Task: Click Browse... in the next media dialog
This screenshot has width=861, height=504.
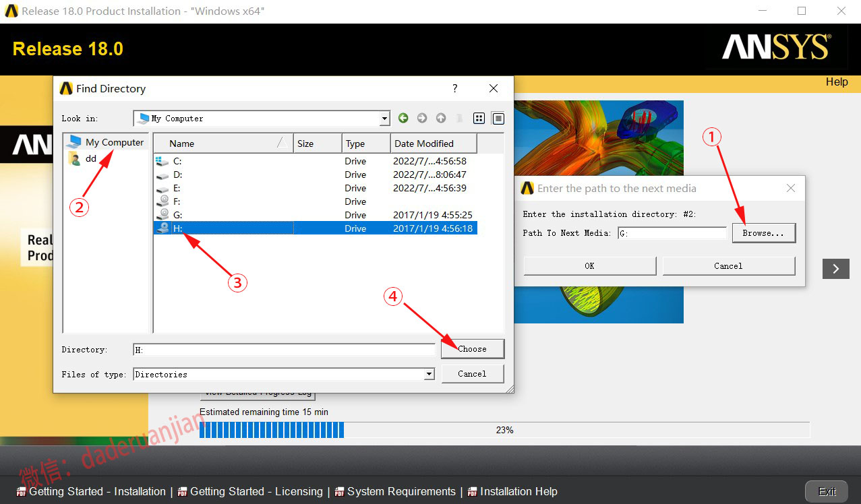Action: (x=764, y=232)
